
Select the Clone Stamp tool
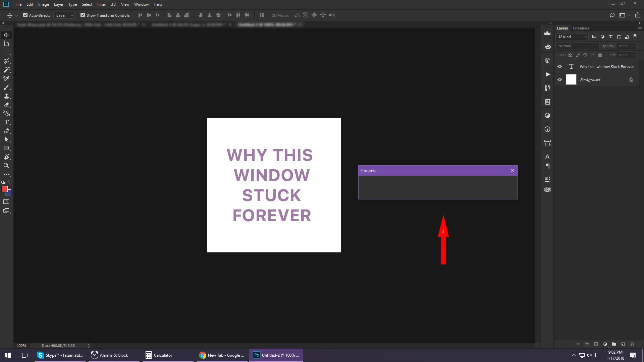point(6,96)
